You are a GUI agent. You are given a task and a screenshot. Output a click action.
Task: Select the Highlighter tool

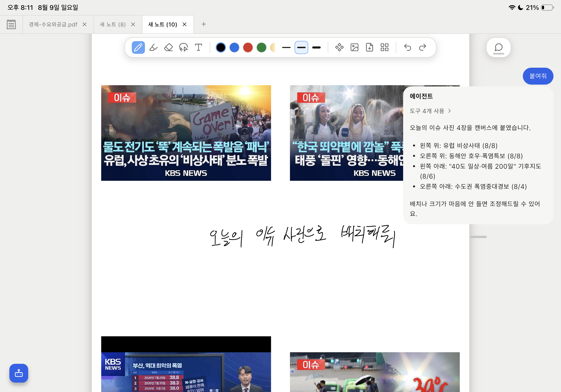(x=153, y=47)
